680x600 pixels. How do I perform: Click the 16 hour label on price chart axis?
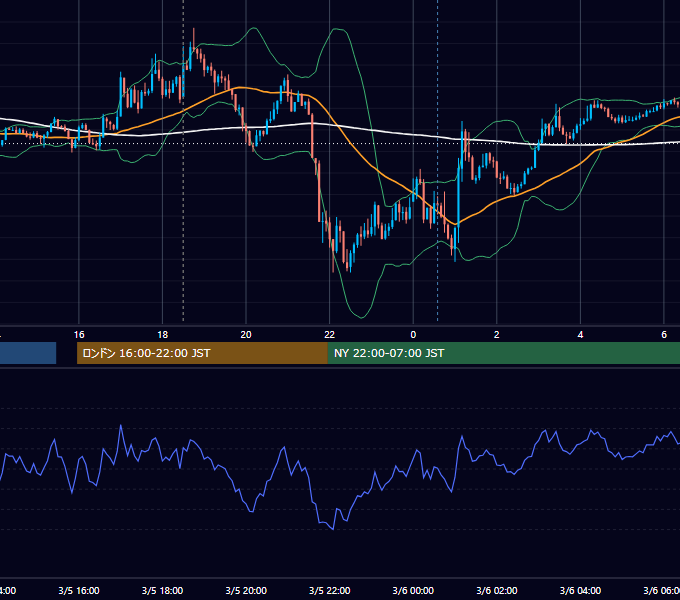click(x=79, y=335)
